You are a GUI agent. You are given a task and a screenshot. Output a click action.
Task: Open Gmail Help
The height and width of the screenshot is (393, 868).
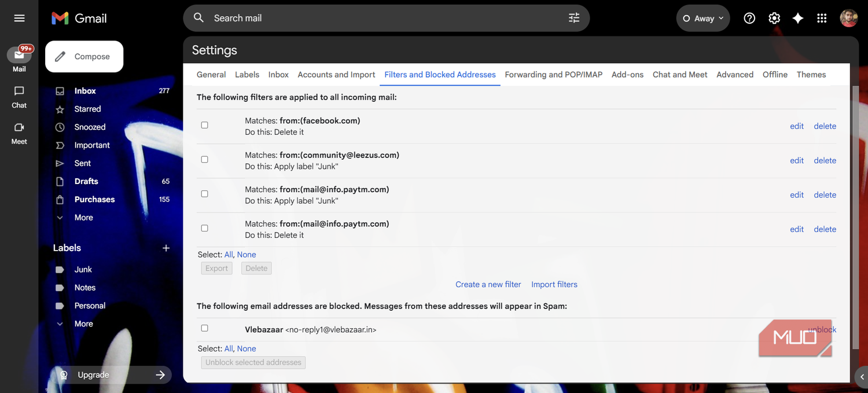coord(749,18)
